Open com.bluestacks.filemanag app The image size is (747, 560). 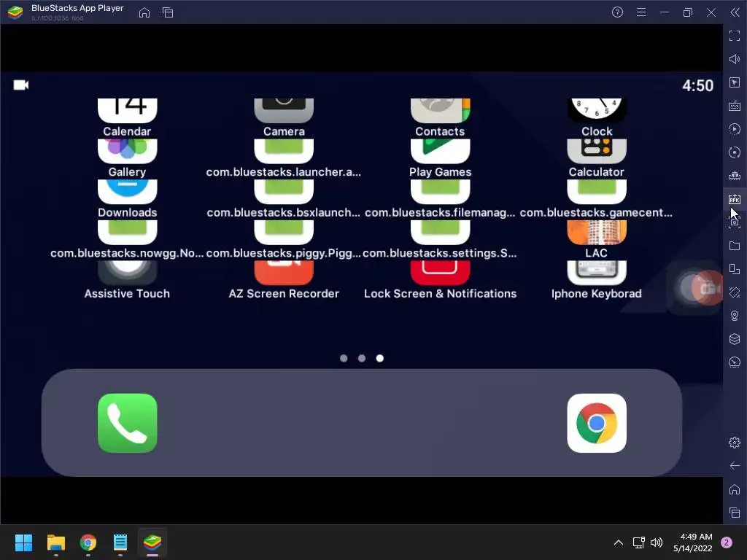440,192
